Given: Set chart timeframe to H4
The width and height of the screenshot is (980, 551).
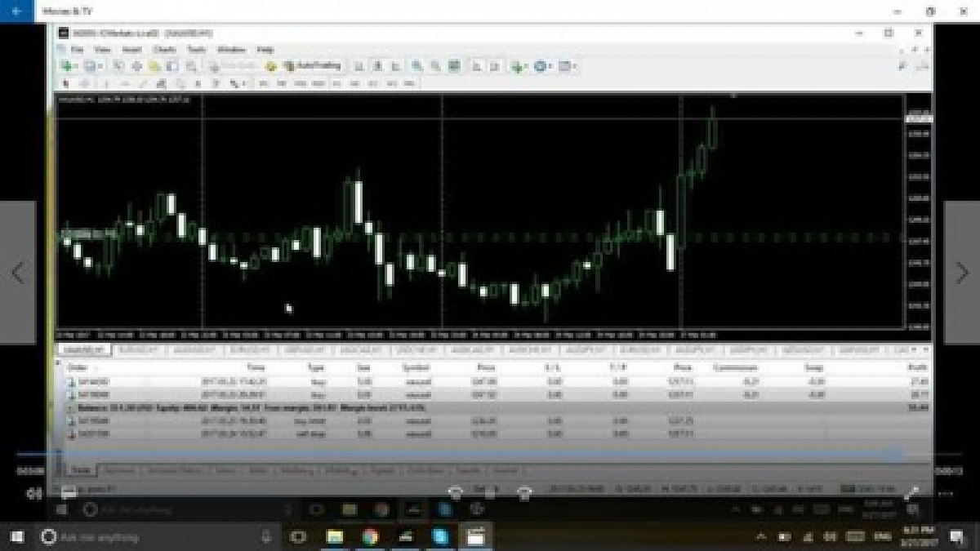Looking at the screenshot, I should (x=354, y=83).
